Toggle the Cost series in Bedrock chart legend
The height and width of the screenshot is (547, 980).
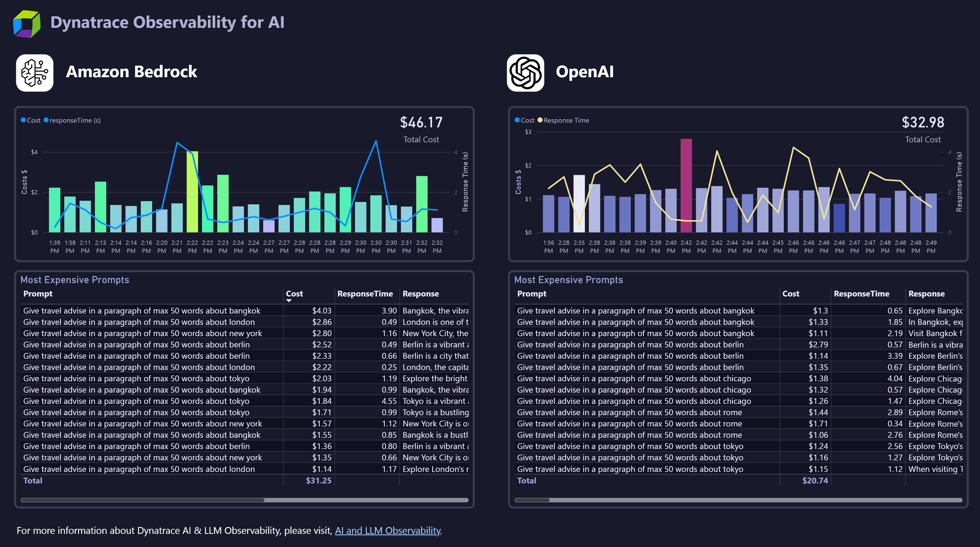[x=31, y=120]
